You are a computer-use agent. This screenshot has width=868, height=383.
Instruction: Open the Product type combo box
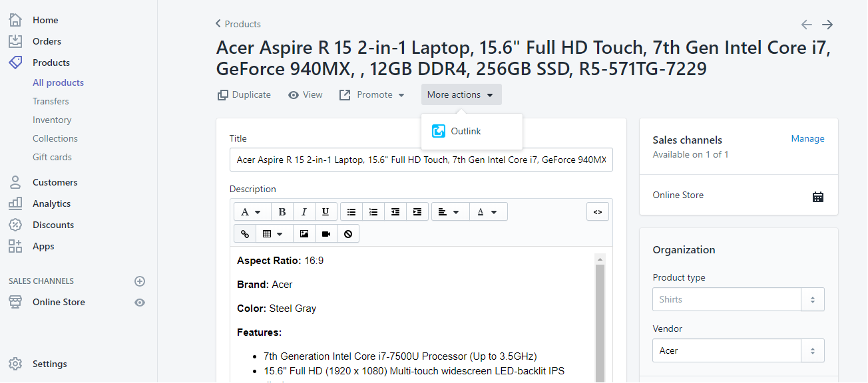click(x=738, y=299)
